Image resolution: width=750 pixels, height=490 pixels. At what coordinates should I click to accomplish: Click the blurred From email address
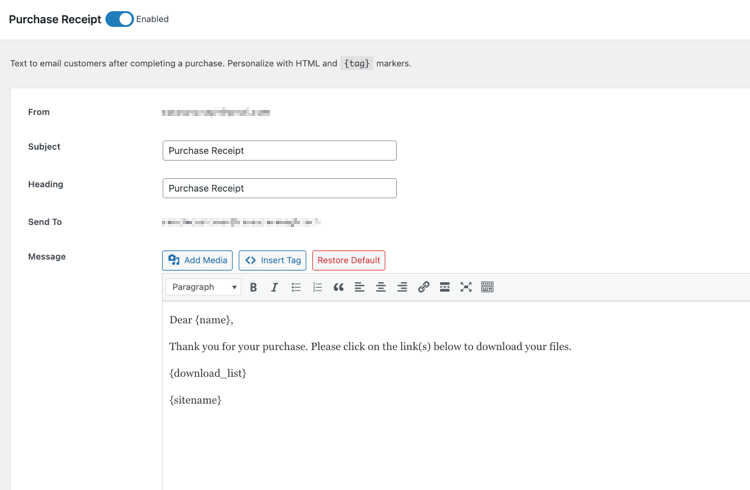click(x=216, y=112)
